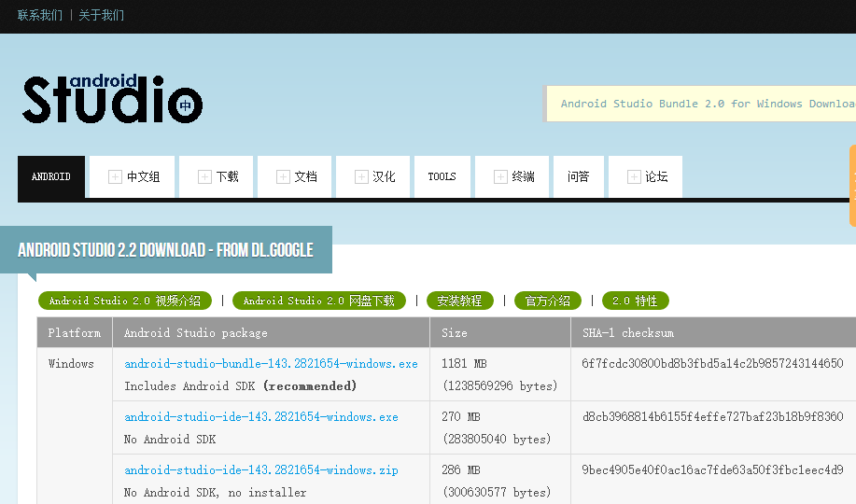Click the Platform column header
The image size is (856, 504).
click(75, 332)
